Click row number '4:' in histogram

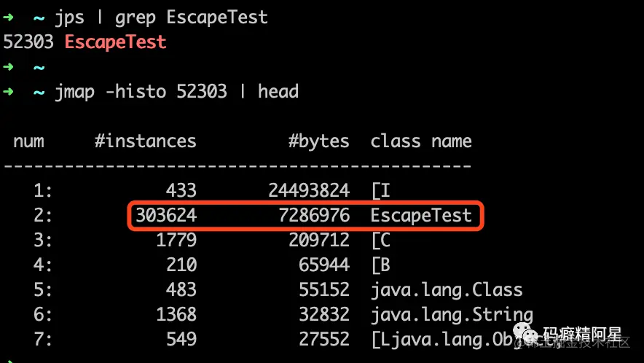tap(43, 265)
